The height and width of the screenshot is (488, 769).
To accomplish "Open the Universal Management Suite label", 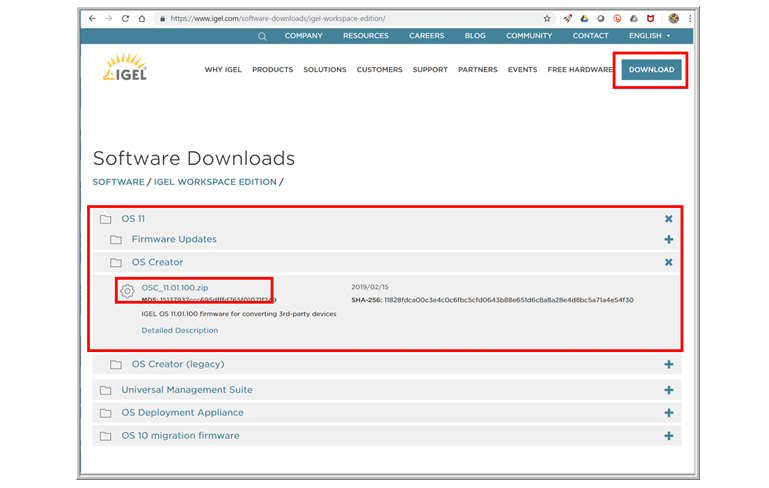I will click(187, 390).
